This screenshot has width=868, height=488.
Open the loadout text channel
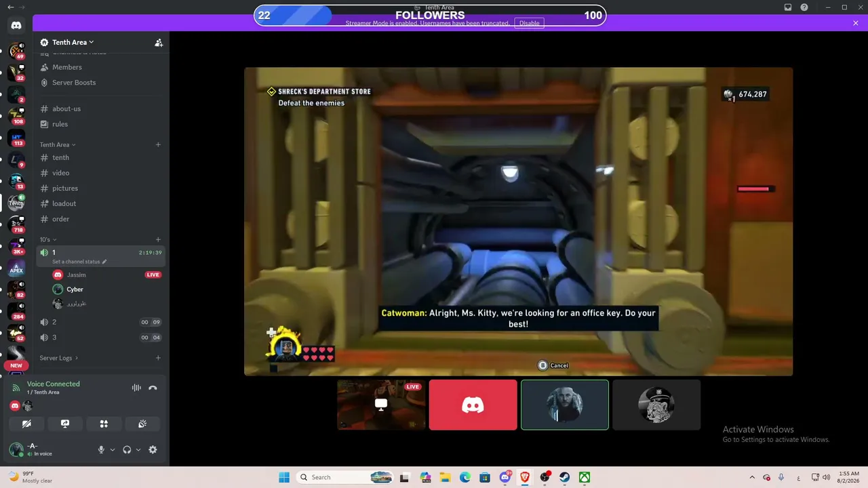click(64, 203)
